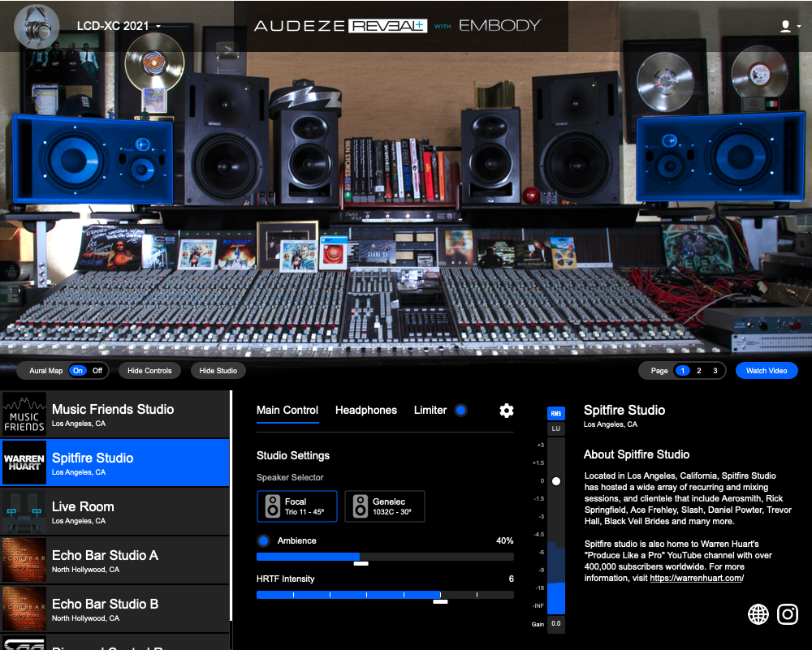Switch to the Headphones tab
Image resolution: width=812 pixels, height=650 pixels.
click(366, 411)
